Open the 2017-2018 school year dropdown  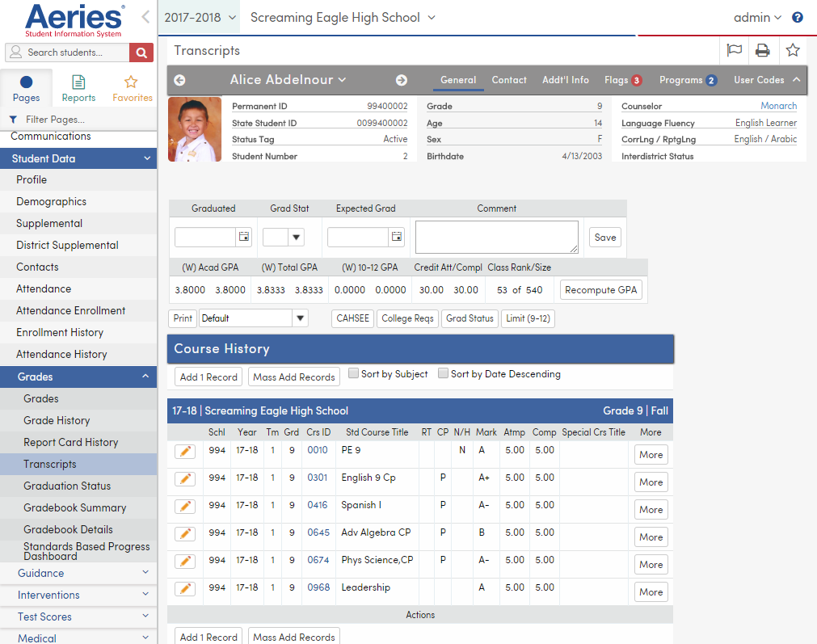point(196,16)
